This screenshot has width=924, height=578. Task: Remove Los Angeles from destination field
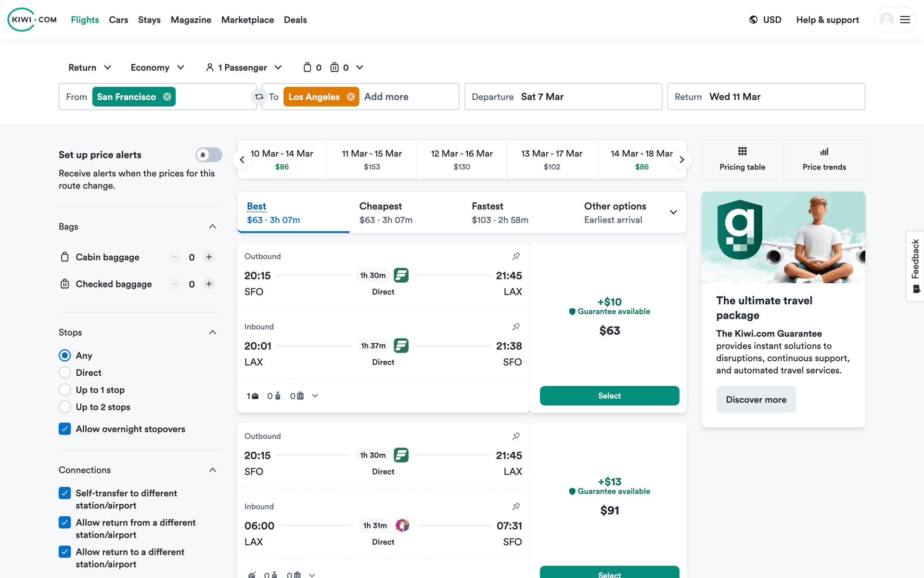(351, 97)
